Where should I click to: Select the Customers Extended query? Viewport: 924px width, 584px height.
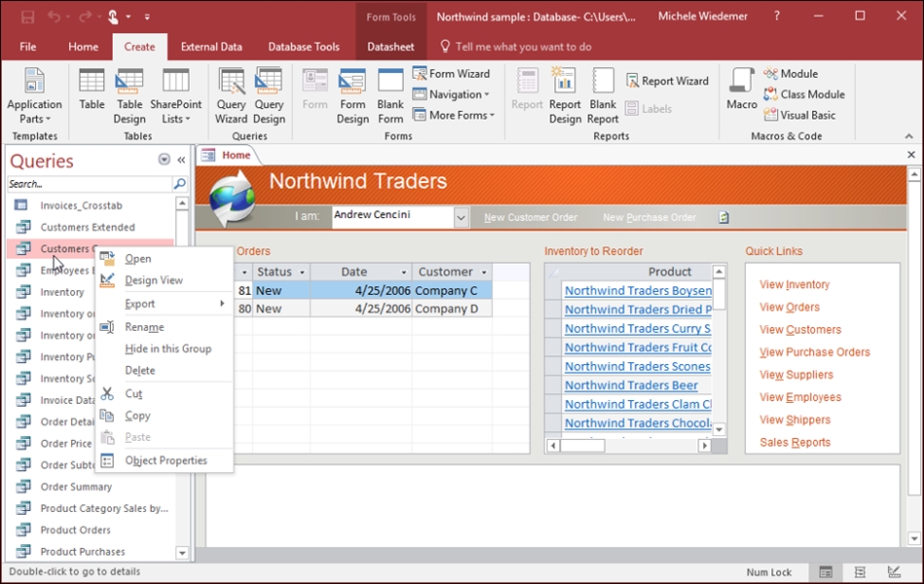click(88, 227)
